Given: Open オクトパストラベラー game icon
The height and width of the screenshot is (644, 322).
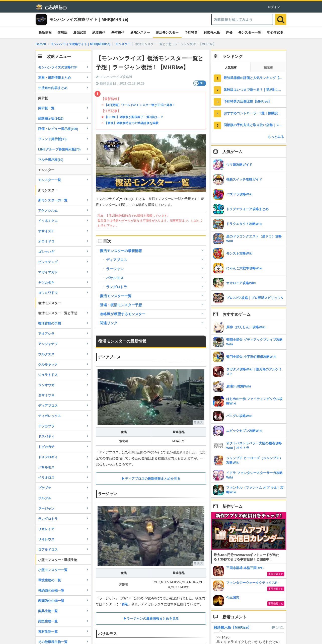Looking at the screenshot, I should [x=218, y=446].
